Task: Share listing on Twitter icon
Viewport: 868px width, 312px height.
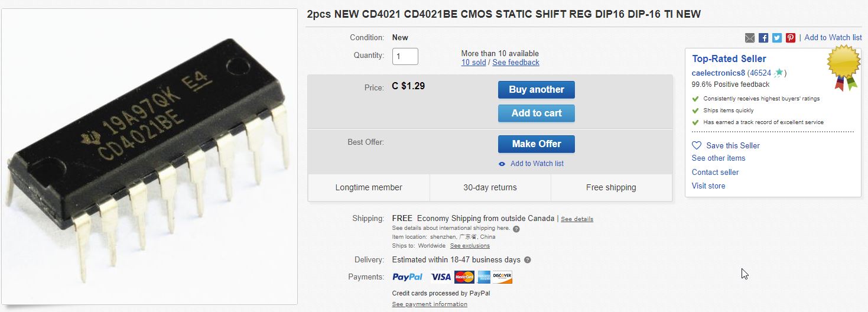Action: (x=777, y=38)
